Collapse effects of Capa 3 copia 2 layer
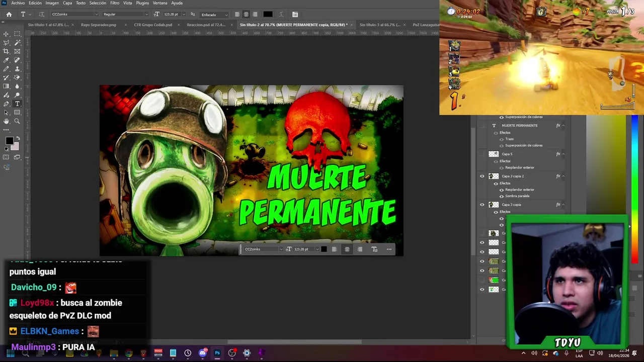 pyautogui.click(x=563, y=176)
